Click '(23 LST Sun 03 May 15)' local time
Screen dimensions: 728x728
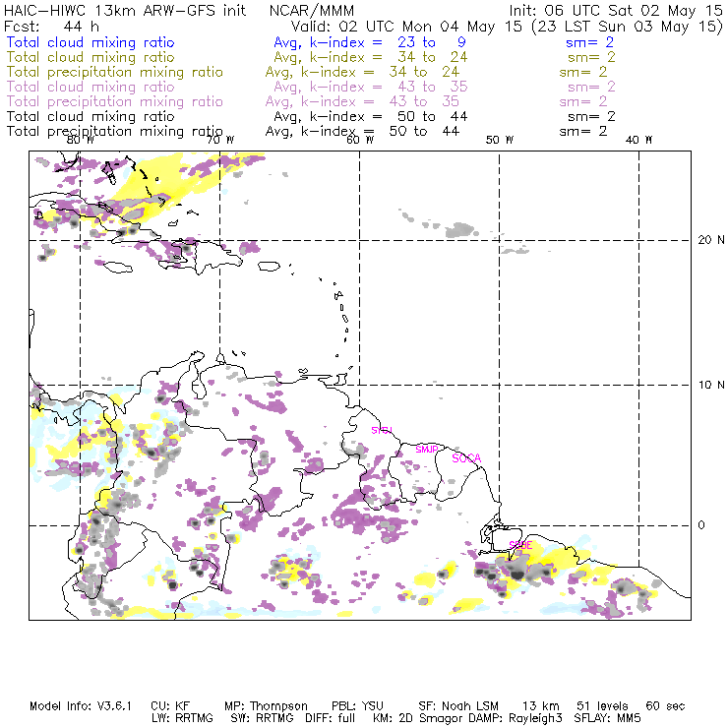pyautogui.click(x=627, y=27)
